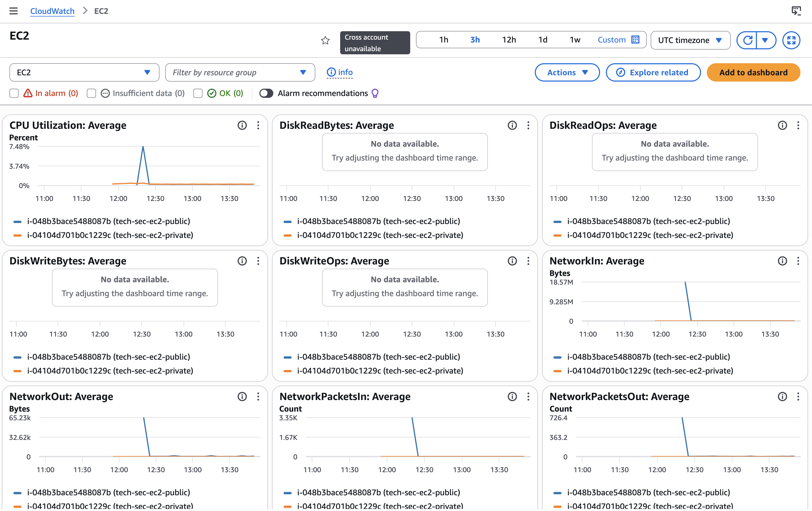Screen dimensions: 812x511
Task: Open DiskReadOps widget options menu
Action: pos(798,125)
